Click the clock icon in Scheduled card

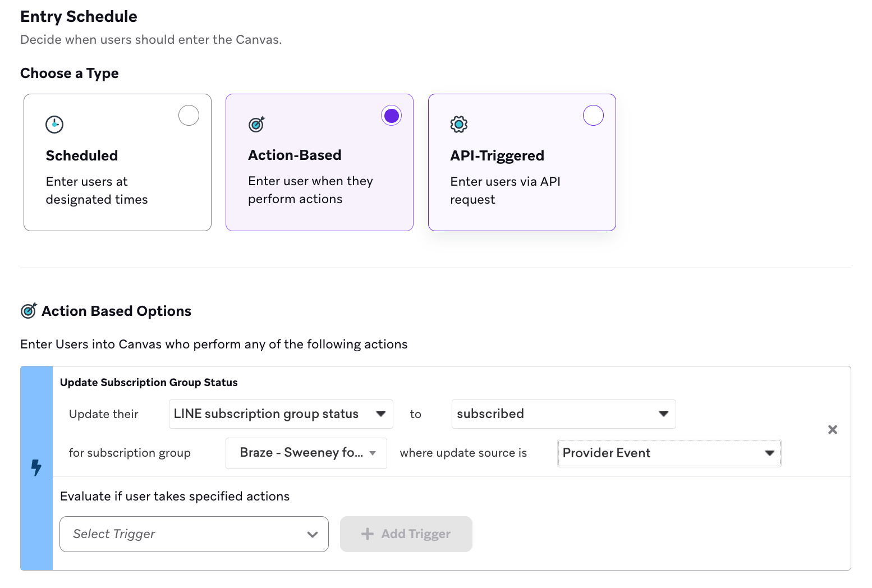pyautogui.click(x=54, y=124)
